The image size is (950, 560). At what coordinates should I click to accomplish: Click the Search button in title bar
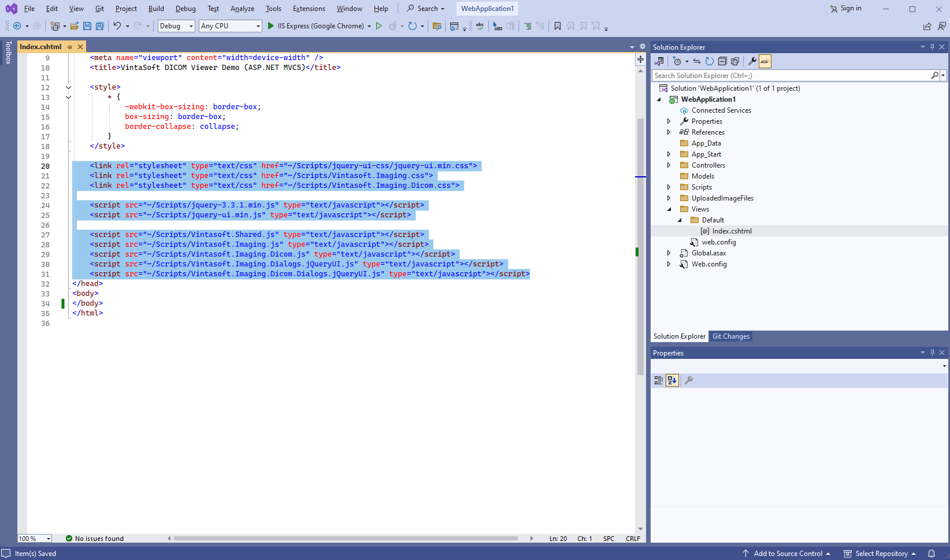coord(426,9)
